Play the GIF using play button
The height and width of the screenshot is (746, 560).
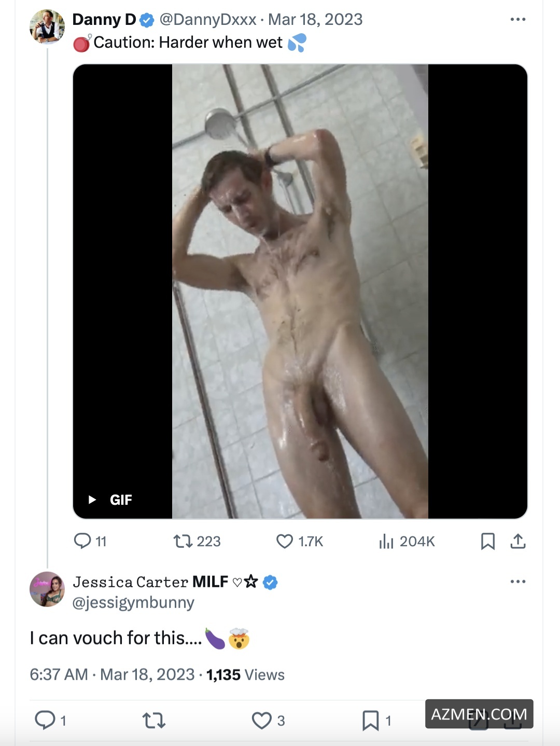point(92,500)
